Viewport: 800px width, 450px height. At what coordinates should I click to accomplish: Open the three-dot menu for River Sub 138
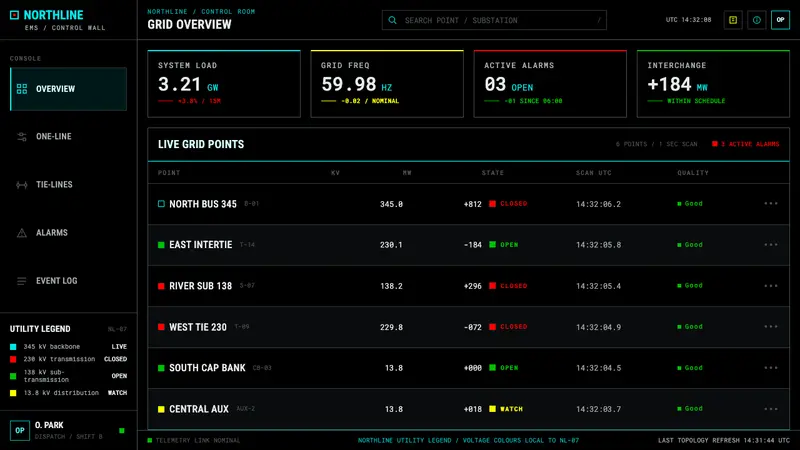[771, 286]
